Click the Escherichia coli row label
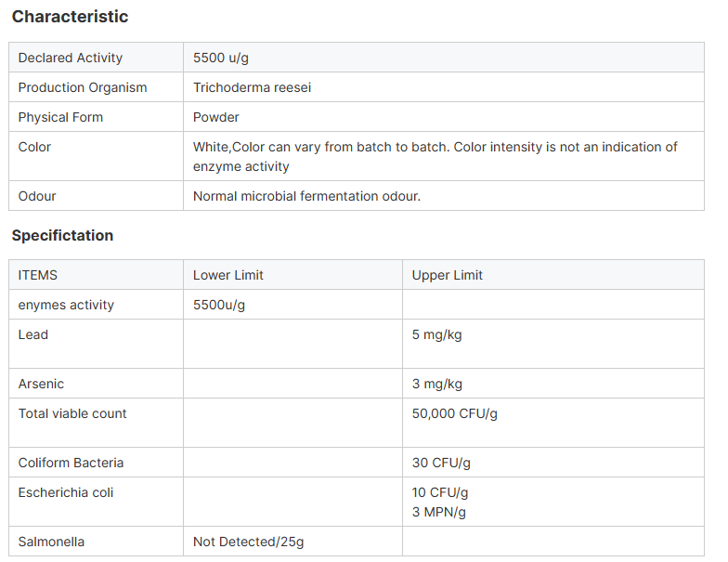728x562 pixels. (65, 492)
